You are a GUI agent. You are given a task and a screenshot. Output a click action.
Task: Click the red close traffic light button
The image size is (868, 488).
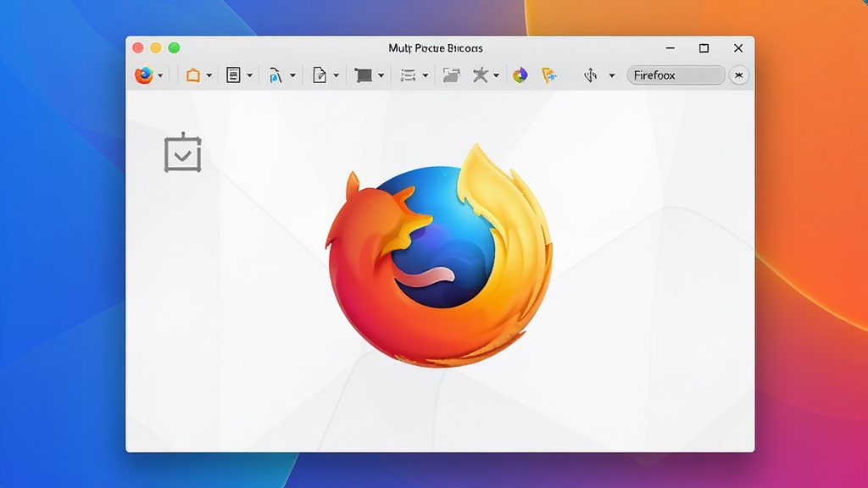(x=138, y=48)
